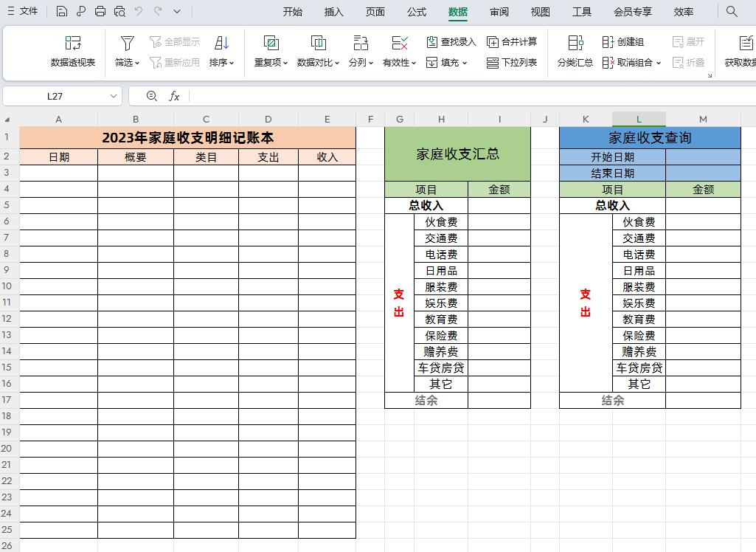
Task: Click the 结束日期 cell
Action: 612,173
